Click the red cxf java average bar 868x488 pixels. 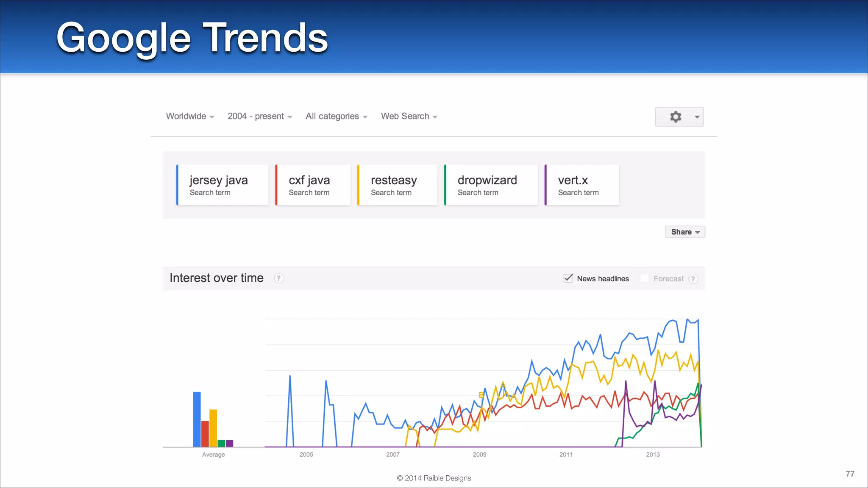click(x=205, y=434)
